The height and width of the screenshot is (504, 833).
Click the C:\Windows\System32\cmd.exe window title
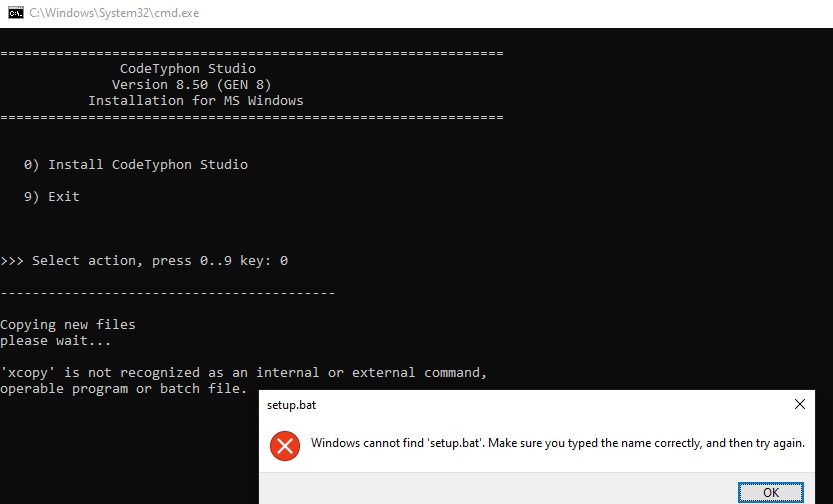tap(114, 13)
